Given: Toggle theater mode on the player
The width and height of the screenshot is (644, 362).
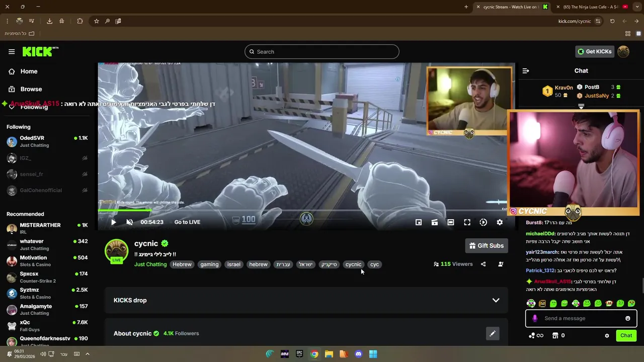Looking at the screenshot, I should (x=451, y=222).
